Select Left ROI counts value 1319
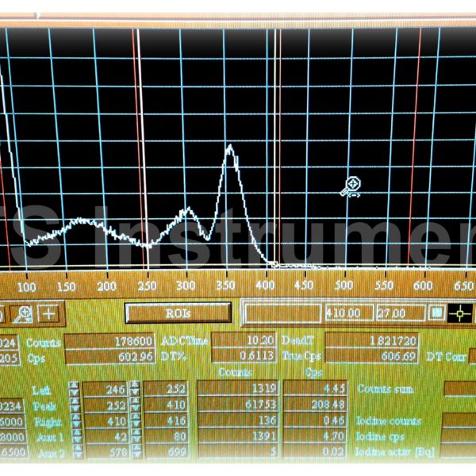This screenshot has width=476, height=476. click(x=238, y=388)
